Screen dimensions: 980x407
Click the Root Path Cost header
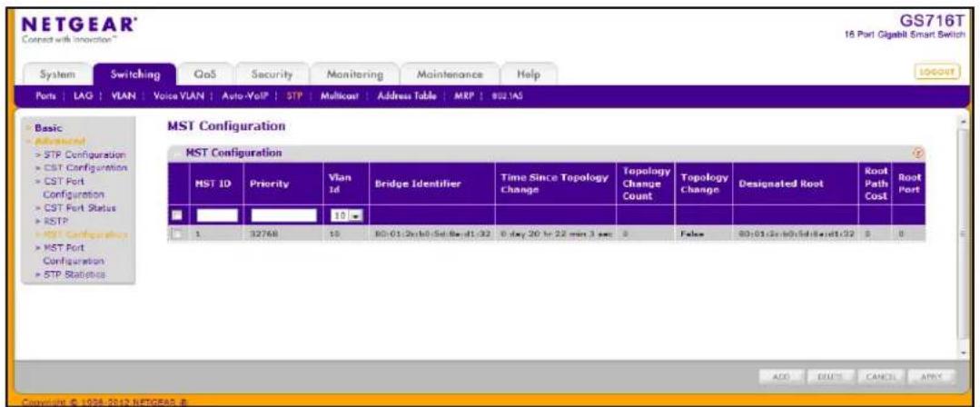[x=875, y=185]
